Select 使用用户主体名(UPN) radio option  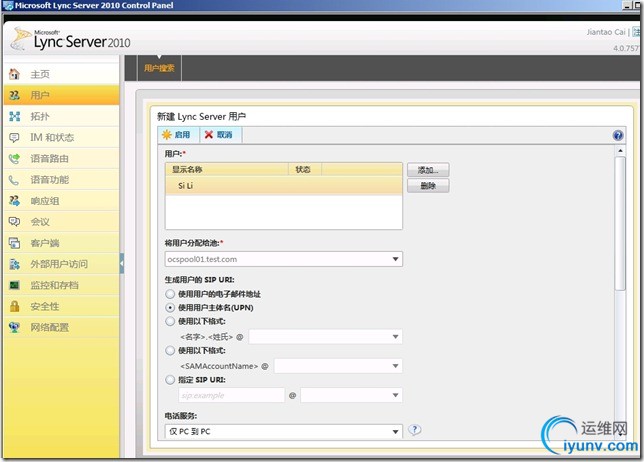point(170,308)
